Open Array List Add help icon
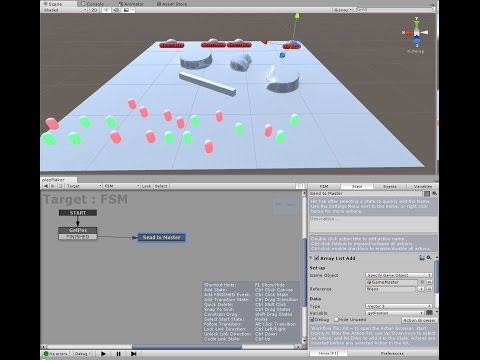This screenshot has width=480, height=360. tap(422, 258)
